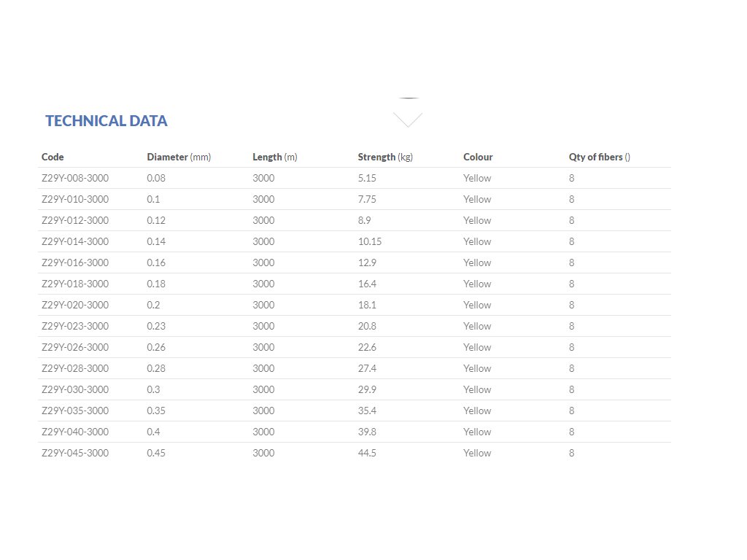This screenshot has height=560, width=747.
Task: Click the 0.35 diameter cell
Action: pos(156,411)
